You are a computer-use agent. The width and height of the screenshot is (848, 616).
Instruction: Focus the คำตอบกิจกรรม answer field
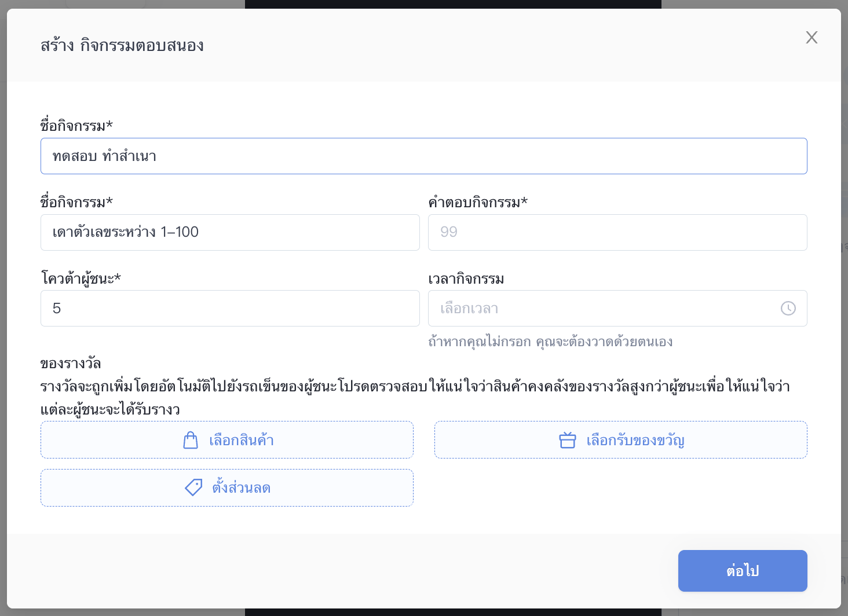tap(617, 232)
